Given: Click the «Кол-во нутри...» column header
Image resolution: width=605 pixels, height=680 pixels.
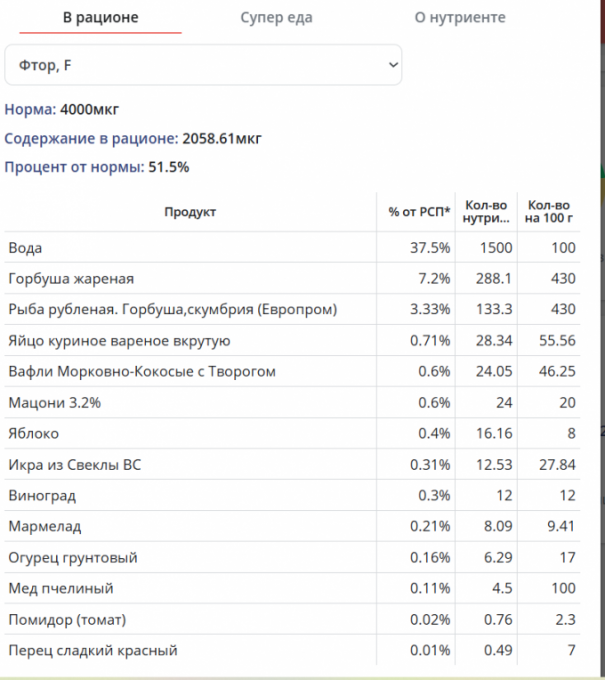Looking at the screenshot, I should tap(486, 212).
